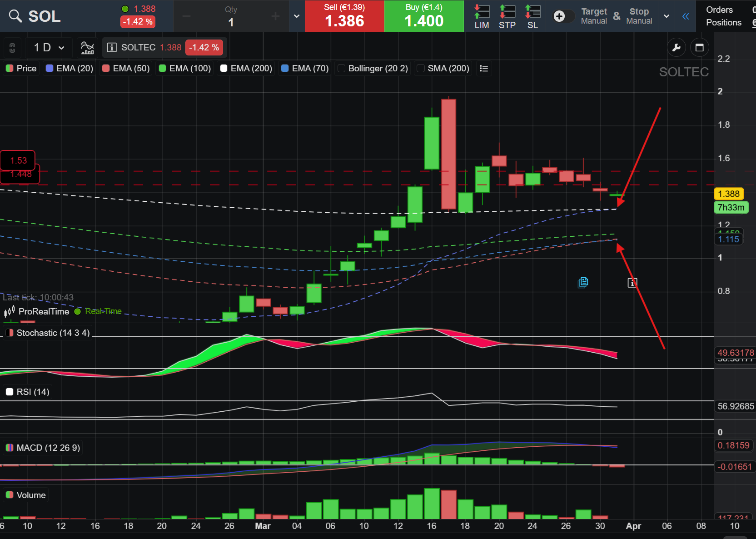Open the indicators chart icon

(87, 47)
